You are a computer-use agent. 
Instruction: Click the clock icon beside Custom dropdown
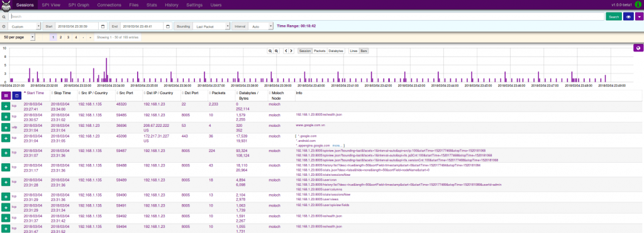[4, 26]
